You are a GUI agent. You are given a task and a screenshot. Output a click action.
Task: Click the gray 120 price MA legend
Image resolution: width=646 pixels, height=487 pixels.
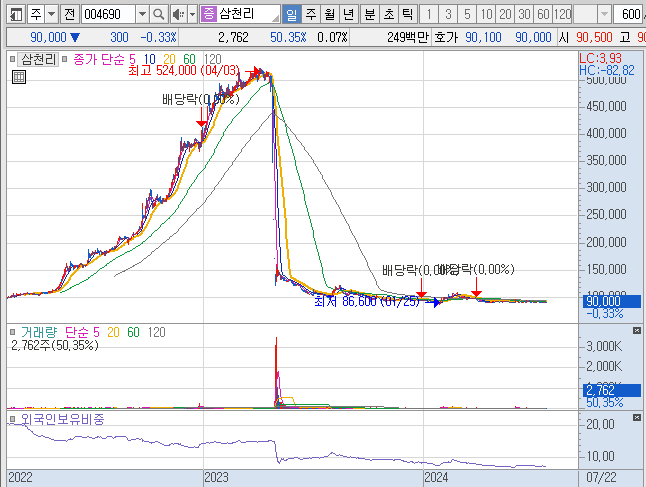(x=213, y=59)
